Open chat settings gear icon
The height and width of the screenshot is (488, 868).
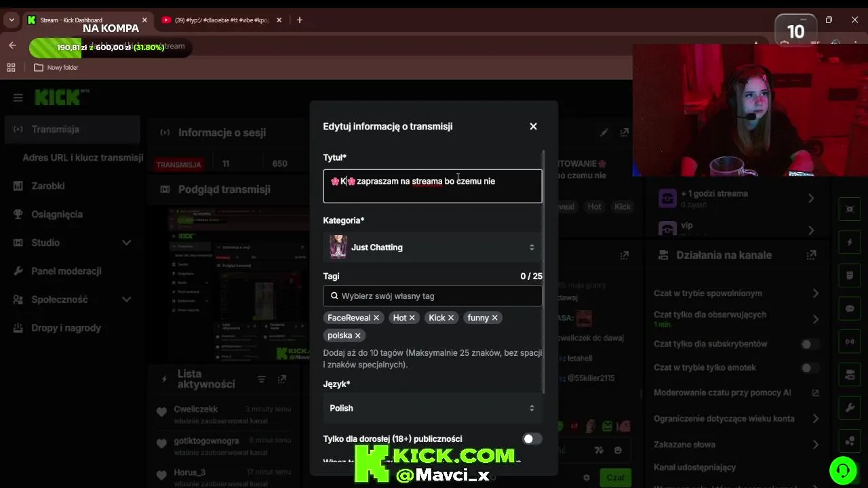587,478
